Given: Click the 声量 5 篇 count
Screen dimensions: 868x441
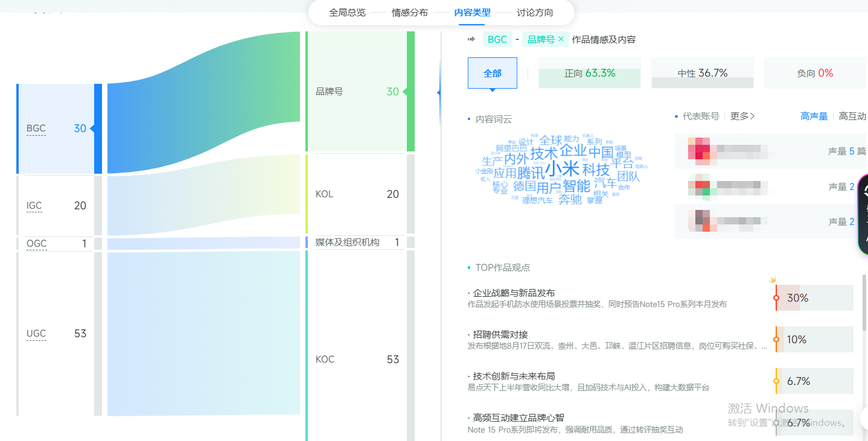Looking at the screenshot, I should pos(847,151).
